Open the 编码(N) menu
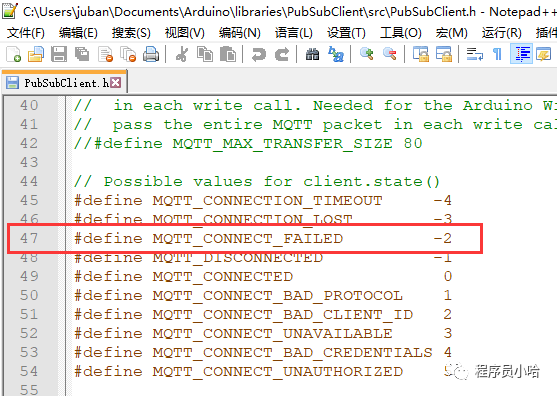The height and width of the screenshot is (396, 557). [240, 33]
